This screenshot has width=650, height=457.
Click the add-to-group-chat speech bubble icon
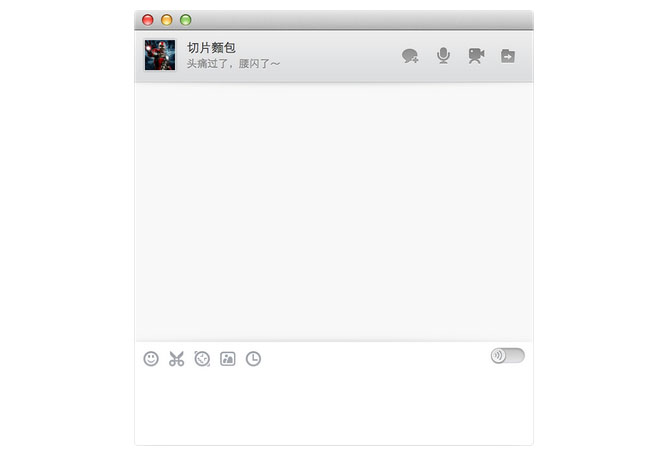(x=410, y=56)
